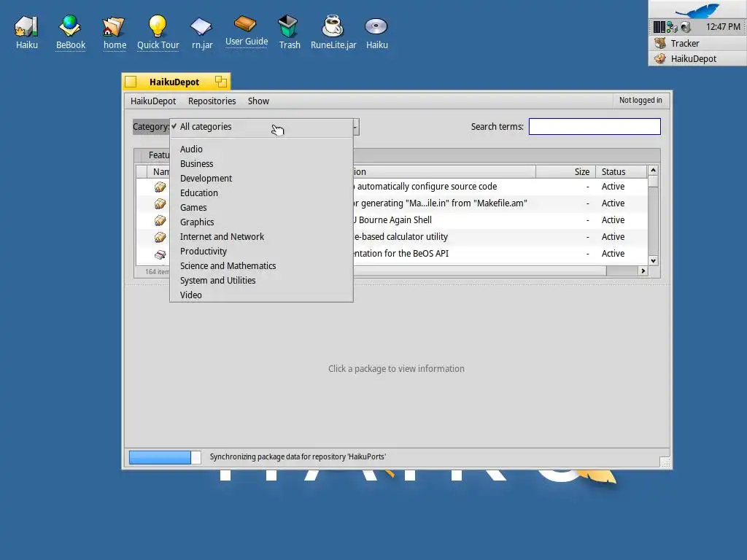
Task: Choose All categories from the list
Action: point(261,127)
